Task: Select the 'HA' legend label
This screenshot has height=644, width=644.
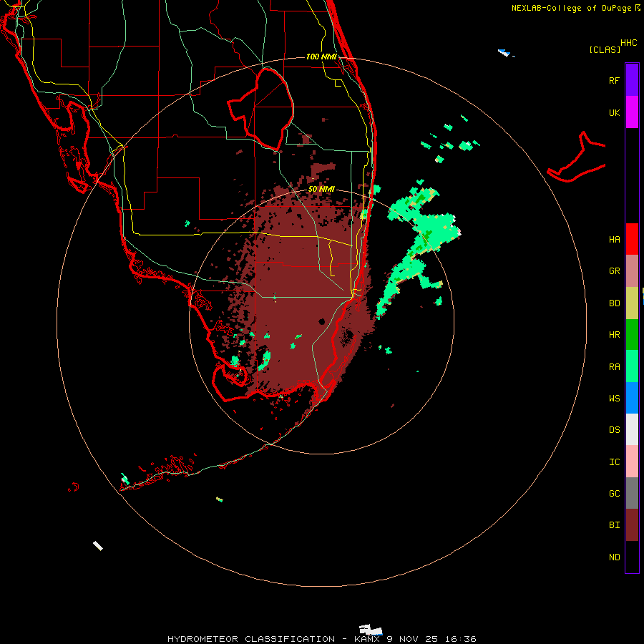Action: pyautogui.click(x=614, y=240)
